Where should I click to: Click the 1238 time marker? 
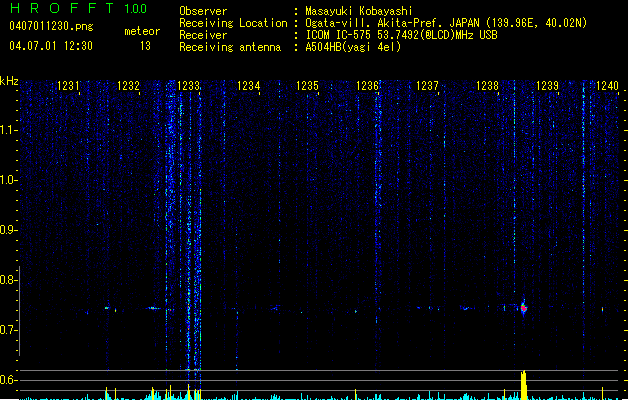coord(487,86)
